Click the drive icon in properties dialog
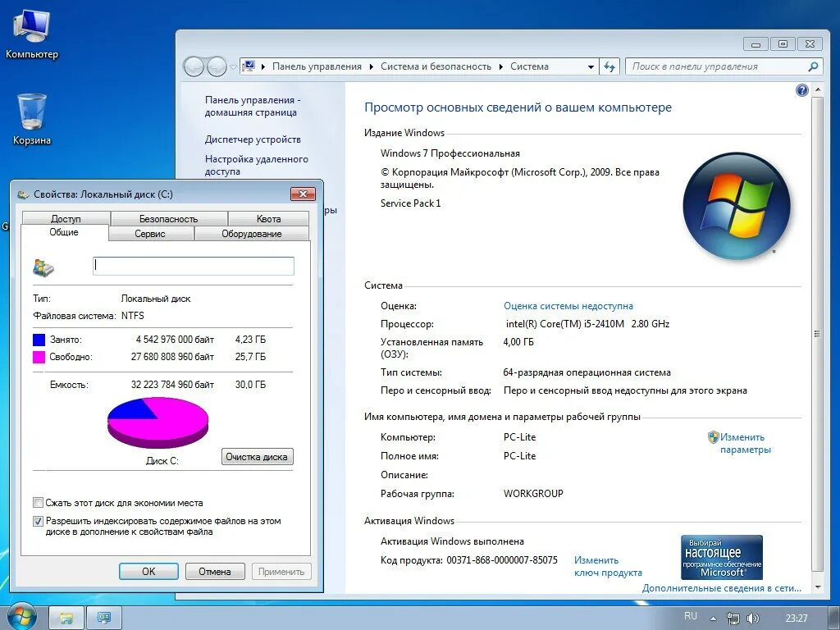Screen dimensions: 840x630 [x=43, y=267]
